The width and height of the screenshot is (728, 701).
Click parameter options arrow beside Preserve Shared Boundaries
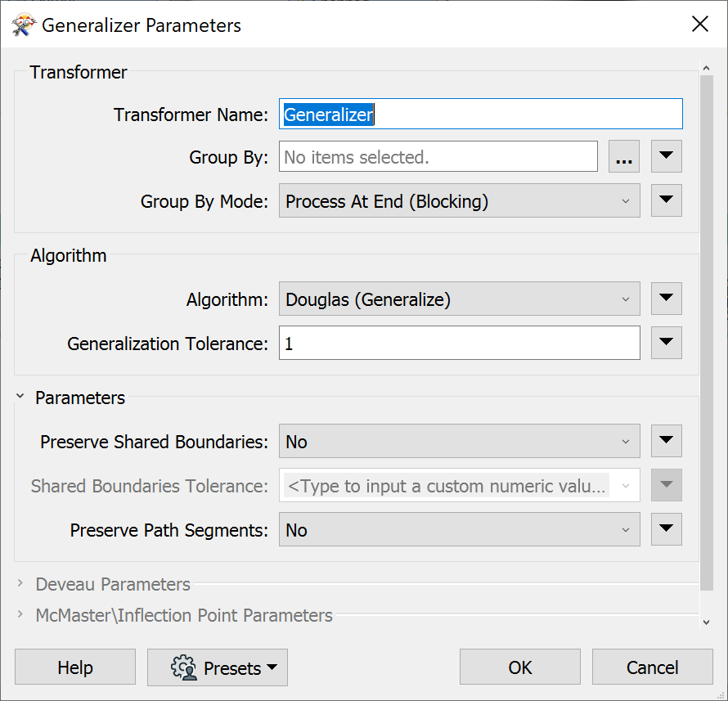coord(667,441)
